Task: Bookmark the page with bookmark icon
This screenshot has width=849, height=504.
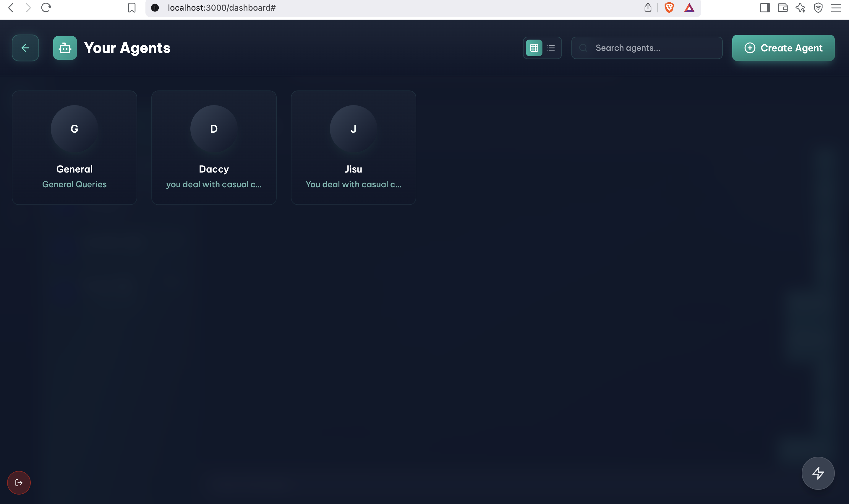Action: point(132,7)
